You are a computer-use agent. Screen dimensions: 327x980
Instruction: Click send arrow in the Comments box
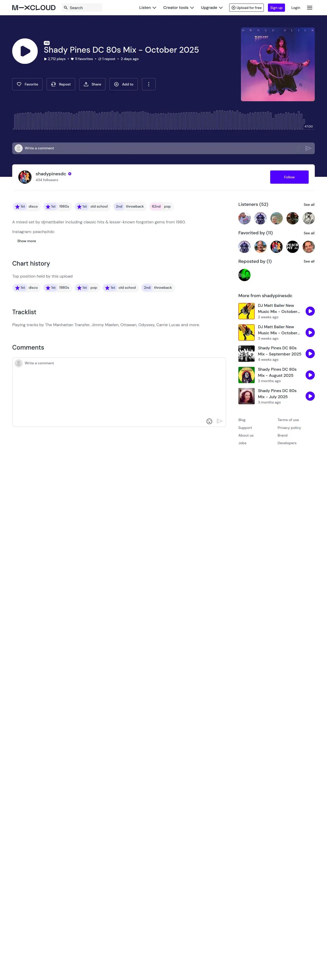220,421
